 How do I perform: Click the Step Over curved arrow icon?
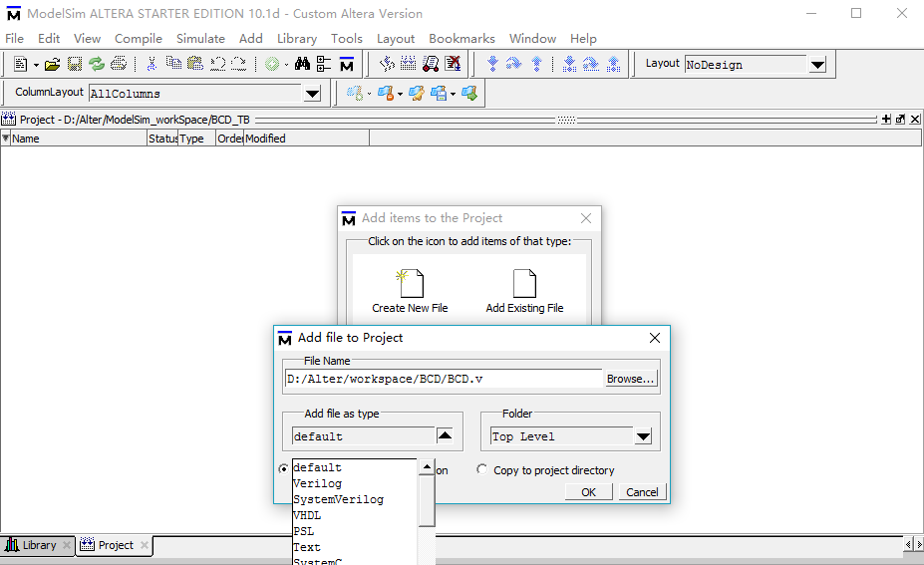coord(514,64)
